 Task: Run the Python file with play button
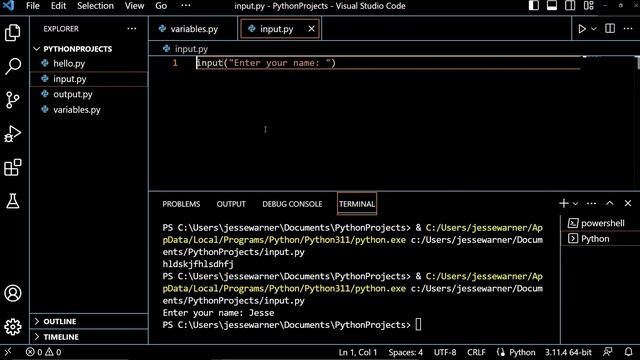click(582, 29)
